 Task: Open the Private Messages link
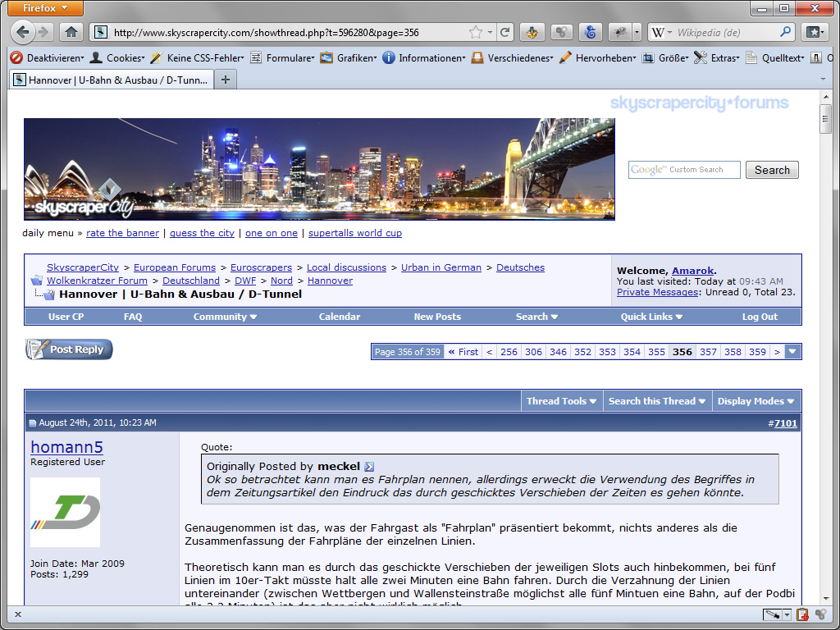(x=657, y=292)
